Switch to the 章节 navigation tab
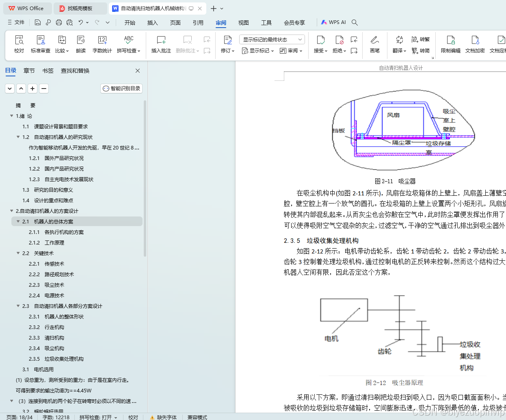The width and height of the screenshot is (506, 420). tap(29, 71)
